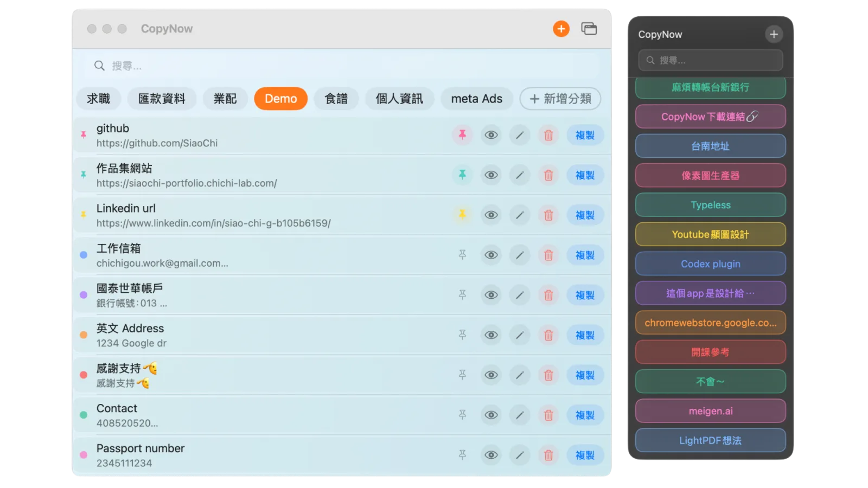868x488 pixels.
Task: Select the Demo category tab
Action: [281, 99]
